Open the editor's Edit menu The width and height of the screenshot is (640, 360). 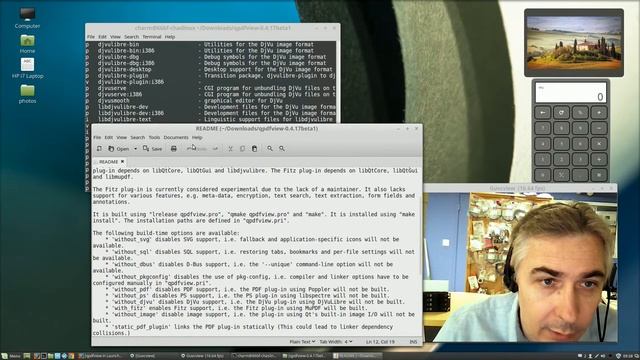pyautogui.click(x=109, y=138)
